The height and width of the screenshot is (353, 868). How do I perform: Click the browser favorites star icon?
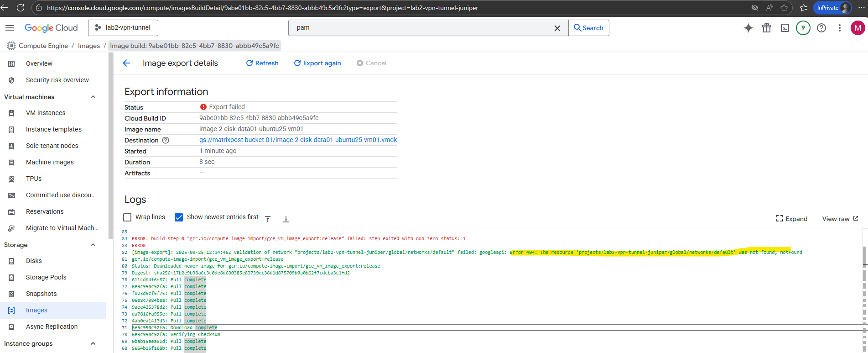(x=784, y=8)
